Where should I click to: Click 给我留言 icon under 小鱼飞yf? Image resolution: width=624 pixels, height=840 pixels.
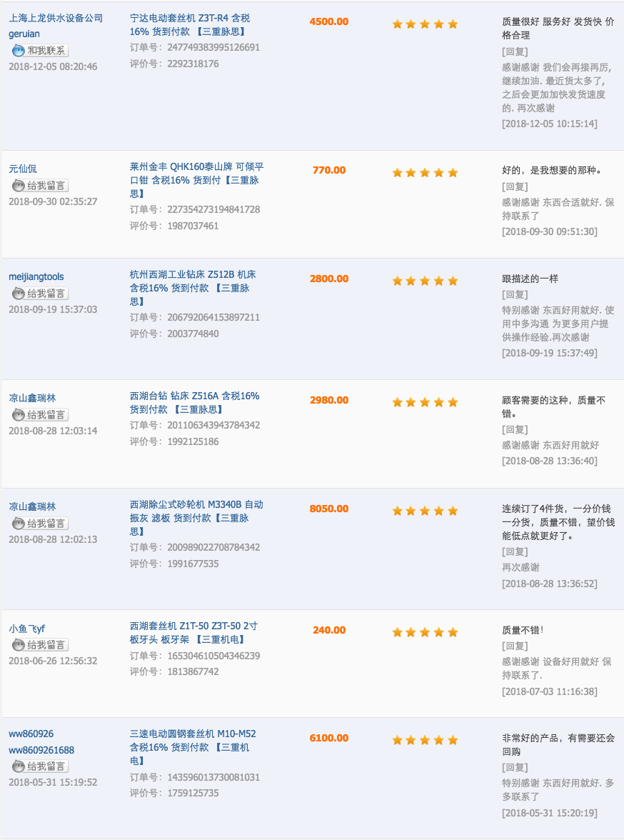[40, 645]
